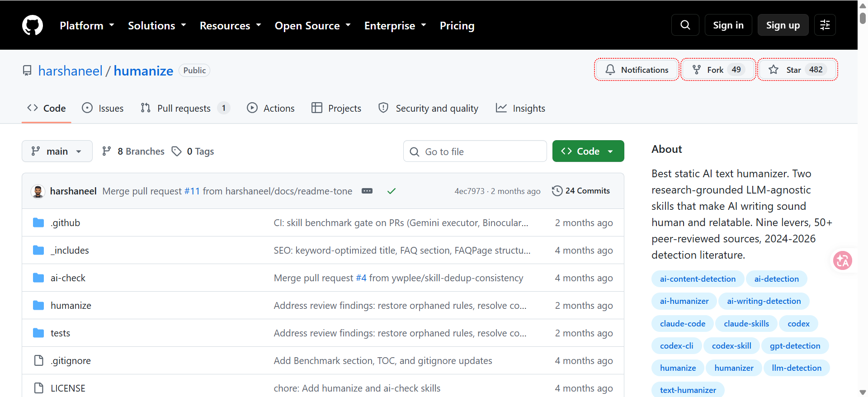Viewport: 868px width, 397px height.
Task: Open pull request #4 link
Action: pos(361,278)
